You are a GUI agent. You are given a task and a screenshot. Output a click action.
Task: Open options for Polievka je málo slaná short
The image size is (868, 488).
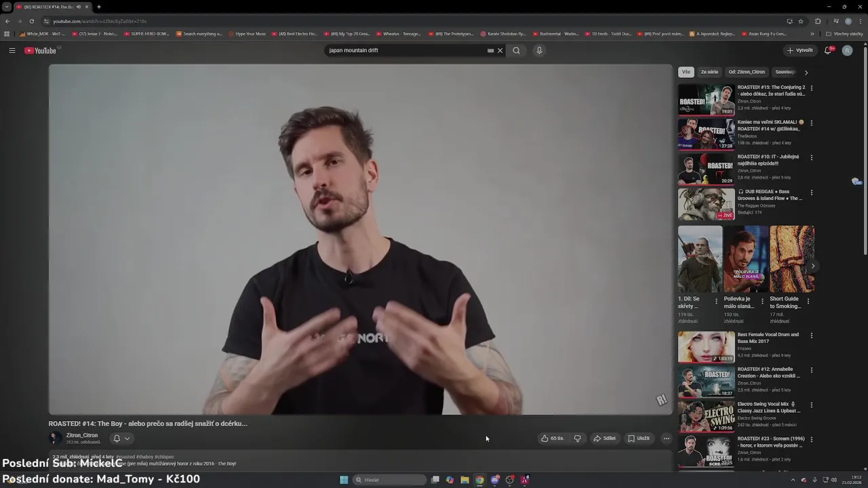click(762, 301)
